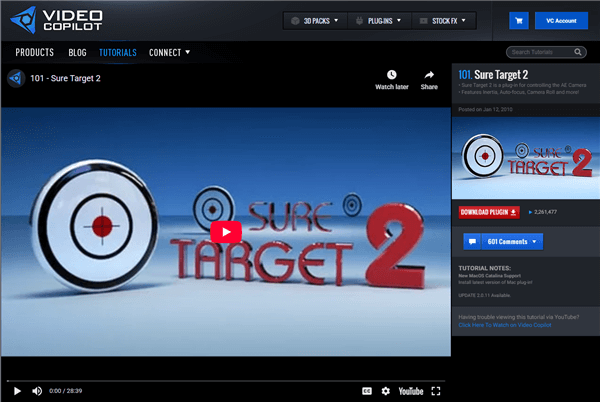This screenshot has height=402, width=600.
Task: Click the Video Copilot logo
Action: (x=56, y=20)
